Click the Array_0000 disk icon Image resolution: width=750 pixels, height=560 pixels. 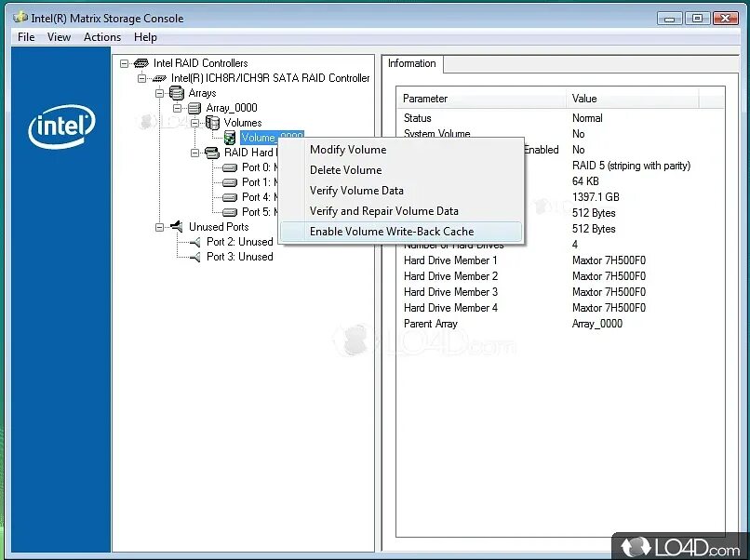194,108
